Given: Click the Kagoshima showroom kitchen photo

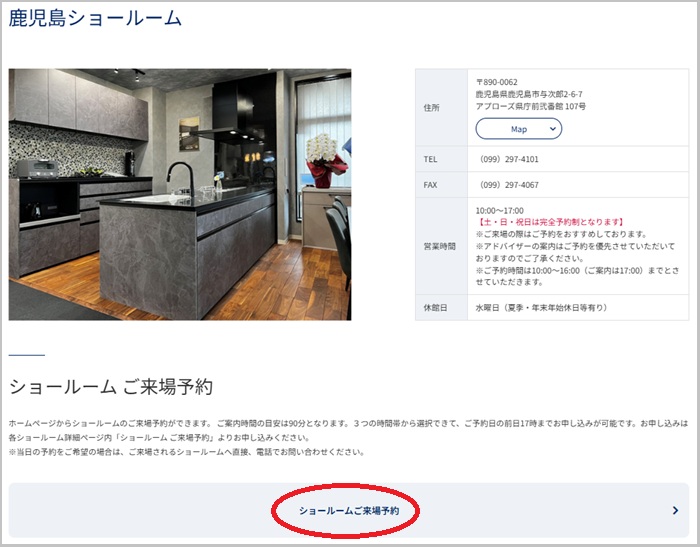Looking at the screenshot, I should (x=180, y=194).
